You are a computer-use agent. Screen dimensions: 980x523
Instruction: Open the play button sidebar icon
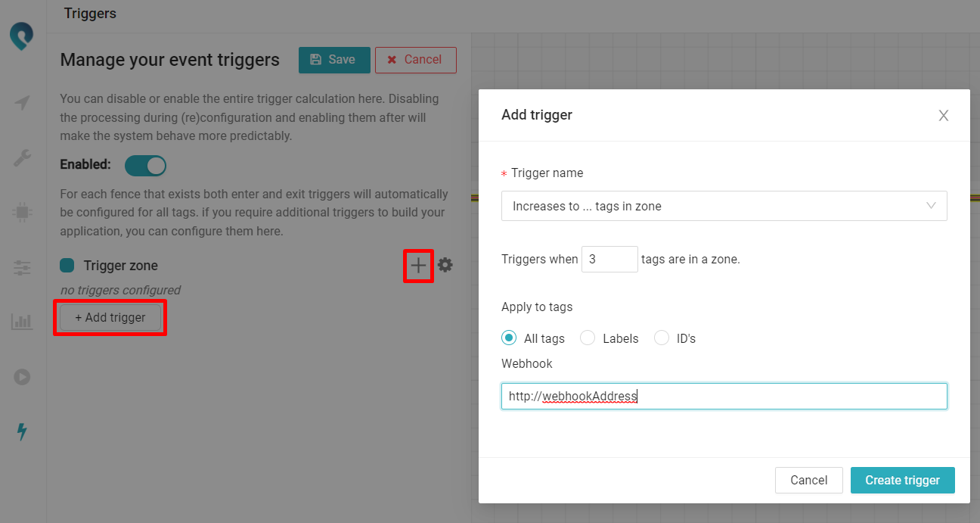tap(22, 376)
